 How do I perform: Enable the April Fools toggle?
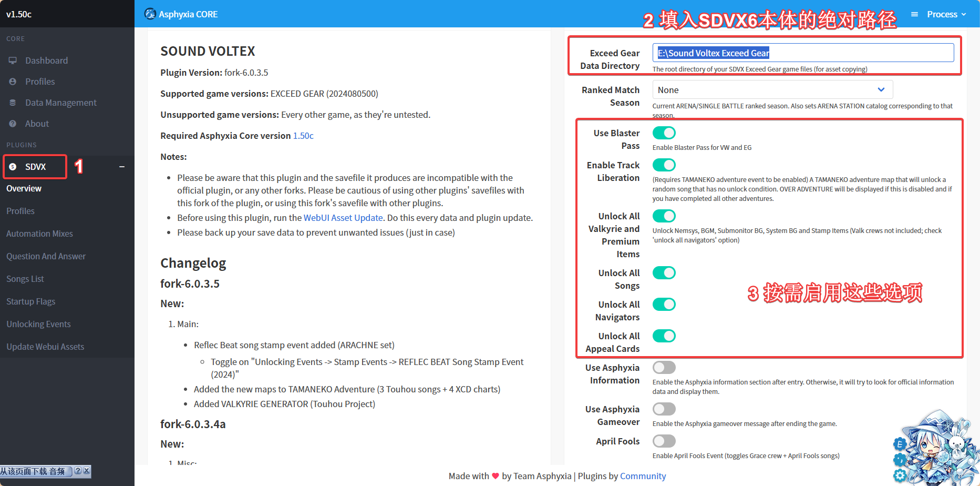tap(664, 441)
